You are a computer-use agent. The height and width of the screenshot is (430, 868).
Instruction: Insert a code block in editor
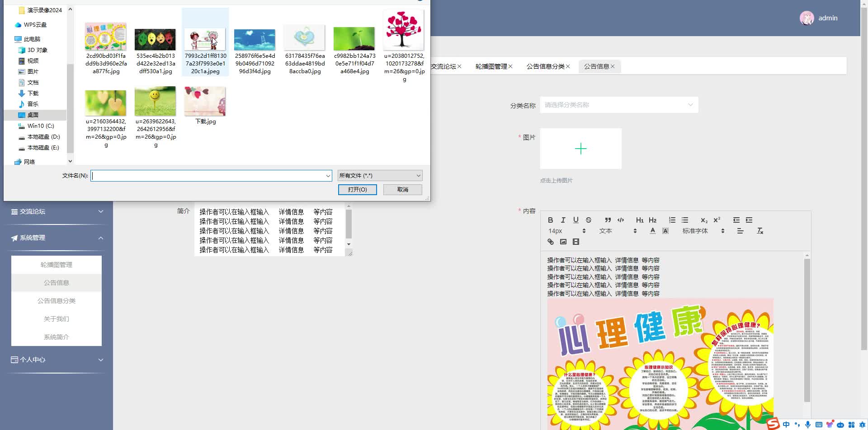[621, 220]
